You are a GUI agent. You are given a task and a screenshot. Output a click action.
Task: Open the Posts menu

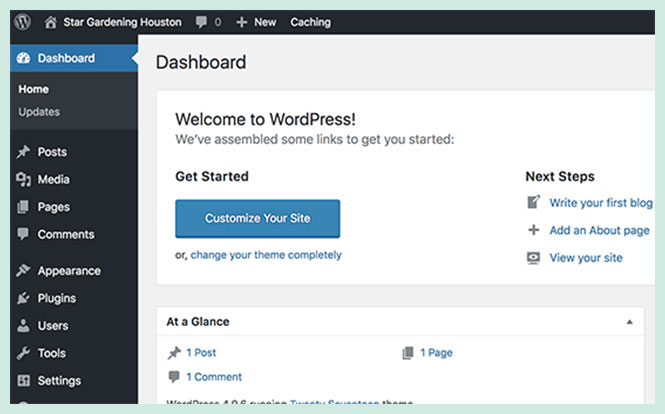point(52,152)
